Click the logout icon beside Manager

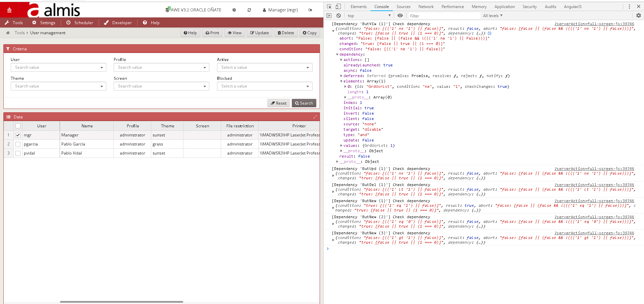click(310, 10)
